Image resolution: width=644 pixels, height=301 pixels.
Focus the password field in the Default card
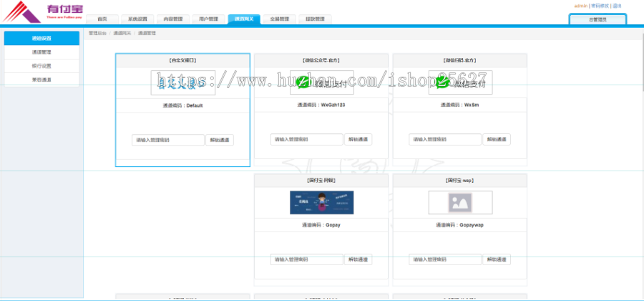168,140
